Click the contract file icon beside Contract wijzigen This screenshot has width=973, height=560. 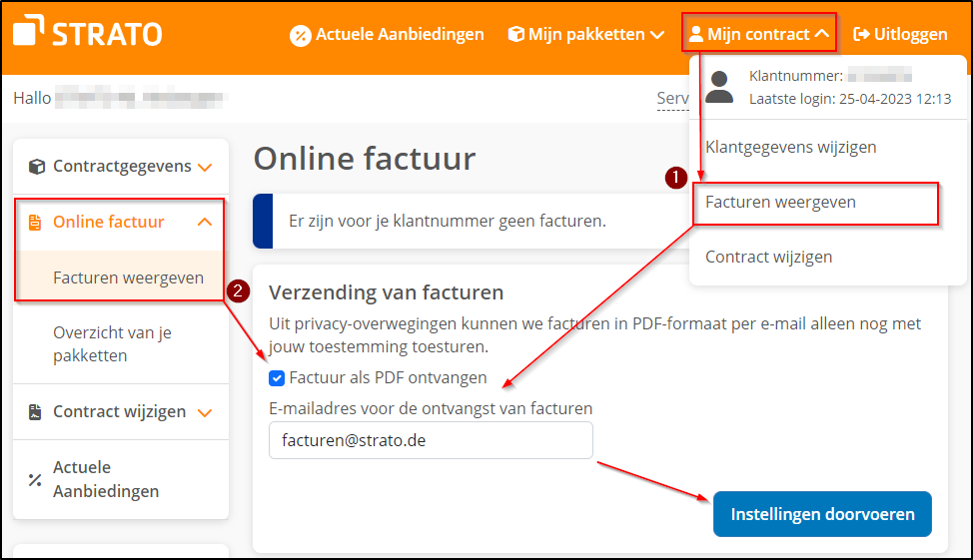[x=35, y=412]
